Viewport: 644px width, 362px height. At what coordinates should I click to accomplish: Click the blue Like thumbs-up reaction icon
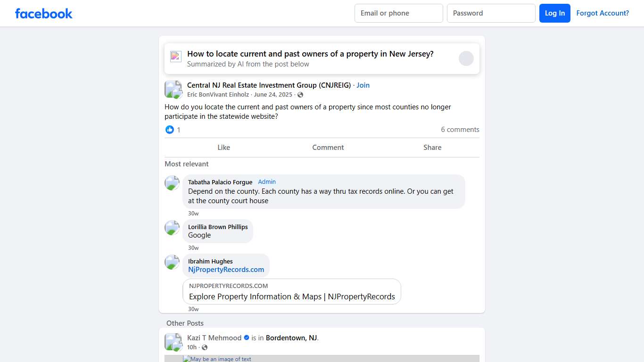click(170, 130)
